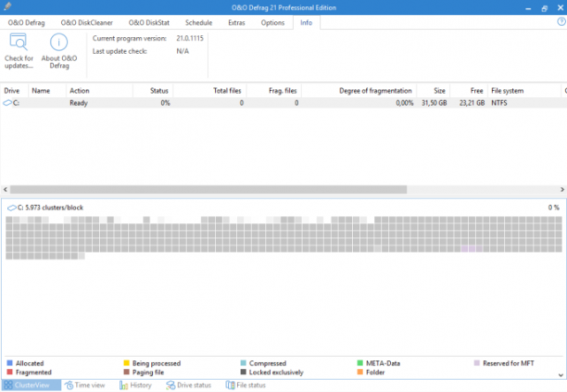Click the Drive status icon

[170, 386]
